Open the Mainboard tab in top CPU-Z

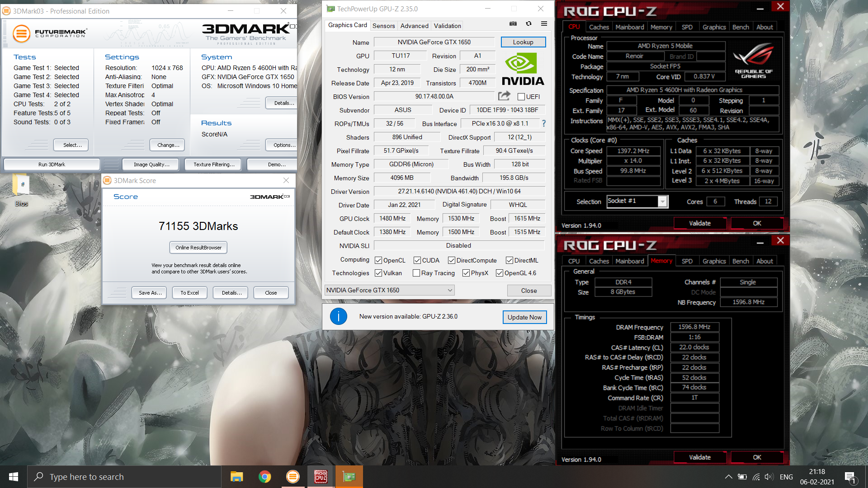coord(630,27)
